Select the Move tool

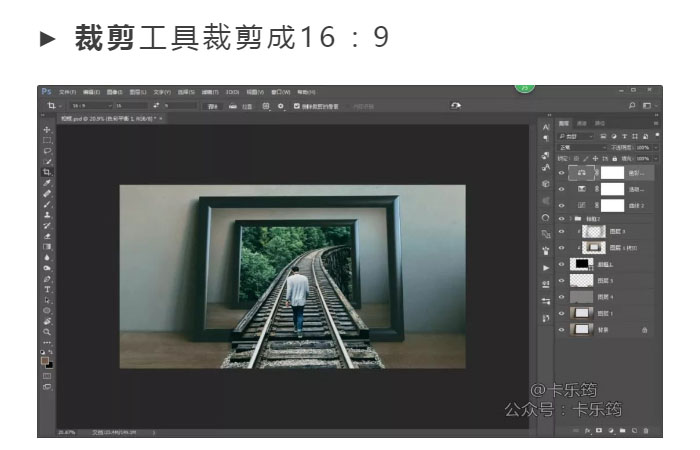(47, 129)
